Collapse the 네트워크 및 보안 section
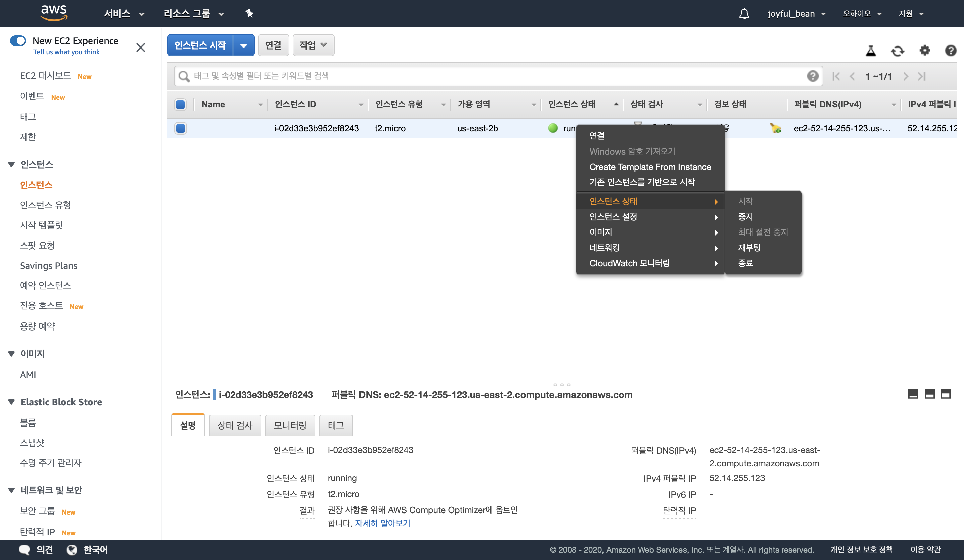The height and width of the screenshot is (560, 964). [11, 490]
